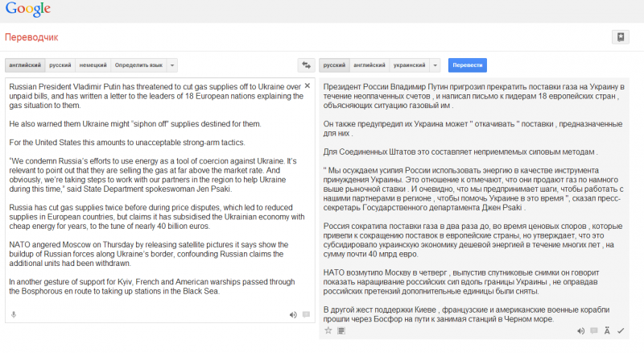644x353 pixels.
Task: Open the phrasebook bookmark icon
Action: 621,37
